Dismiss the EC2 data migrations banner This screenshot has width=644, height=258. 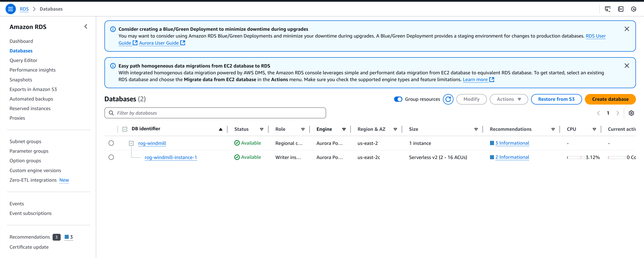[627, 66]
